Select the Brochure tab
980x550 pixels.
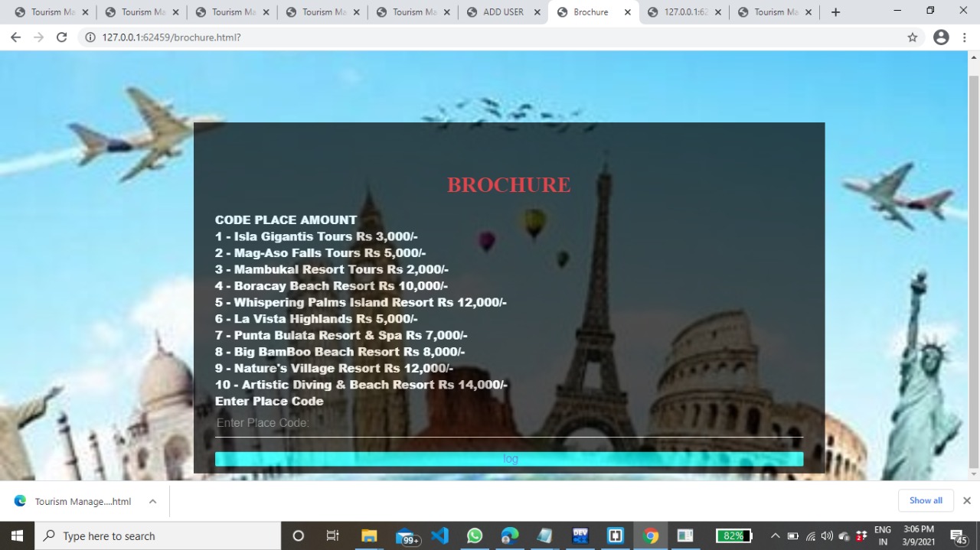[593, 12]
